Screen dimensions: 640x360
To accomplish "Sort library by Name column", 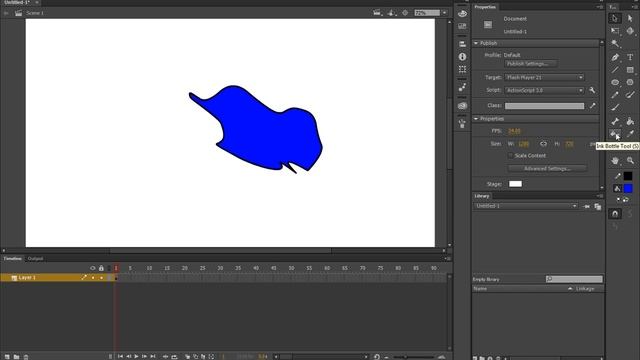I will point(480,289).
